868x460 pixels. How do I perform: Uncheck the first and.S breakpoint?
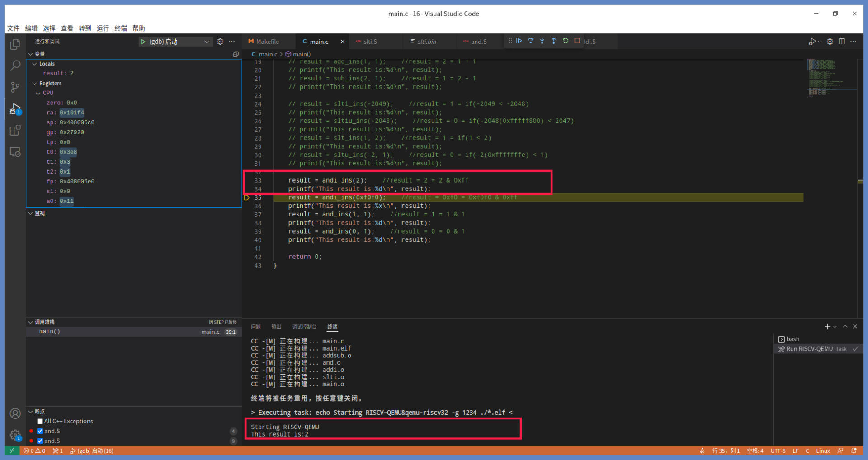tap(40, 431)
